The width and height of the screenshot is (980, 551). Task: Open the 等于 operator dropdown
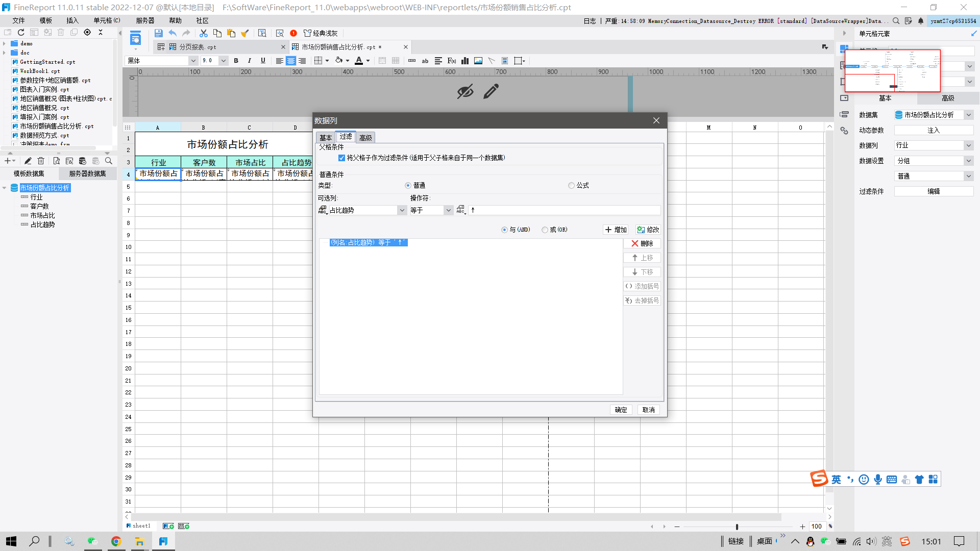point(448,210)
